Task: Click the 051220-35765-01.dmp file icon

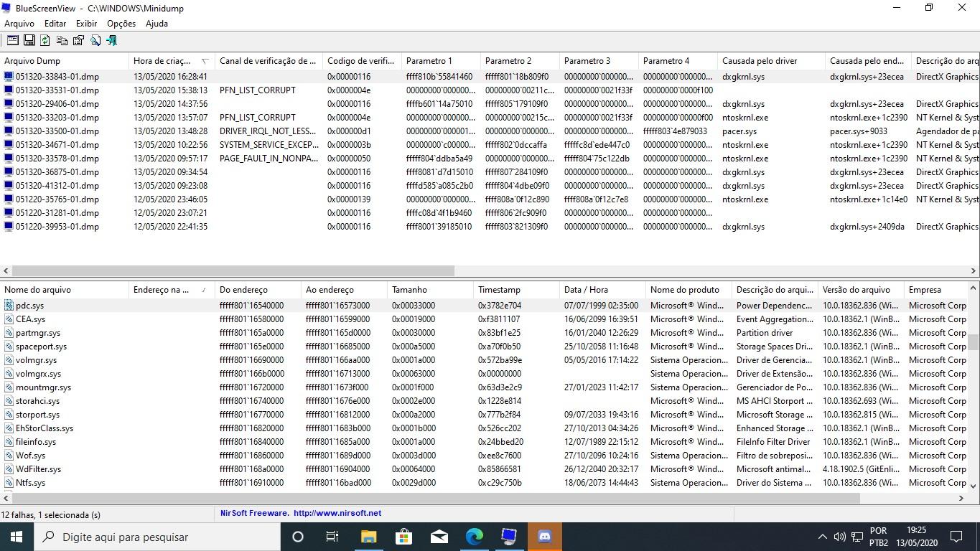Action: click(9, 199)
